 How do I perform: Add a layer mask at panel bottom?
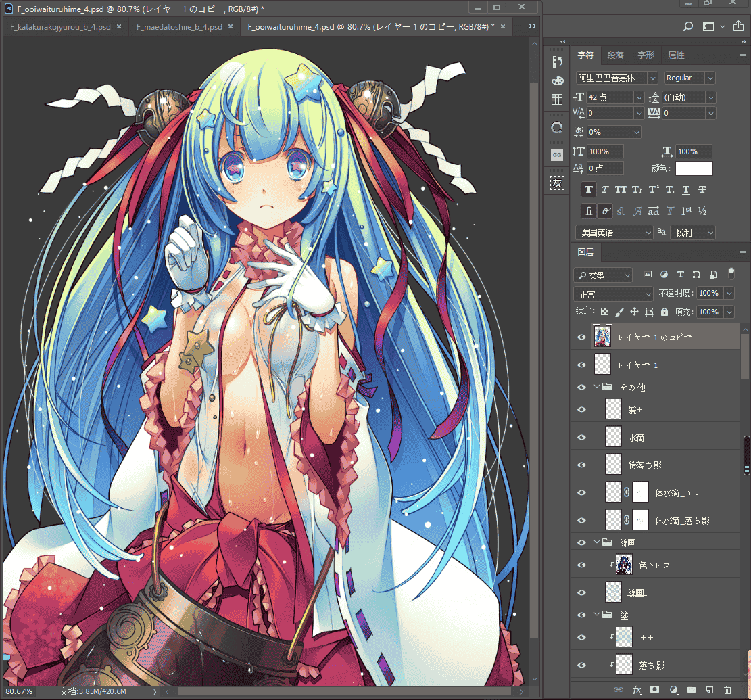pos(655,689)
